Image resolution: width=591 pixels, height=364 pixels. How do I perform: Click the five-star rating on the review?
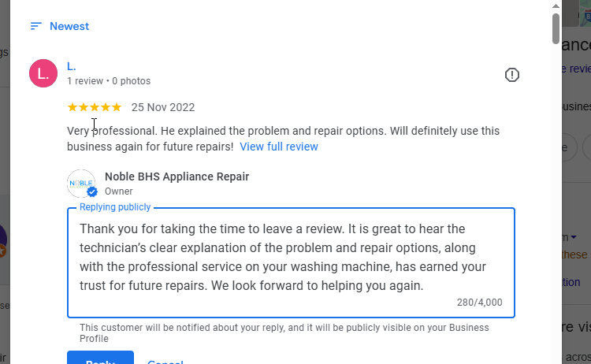(x=95, y=107)
